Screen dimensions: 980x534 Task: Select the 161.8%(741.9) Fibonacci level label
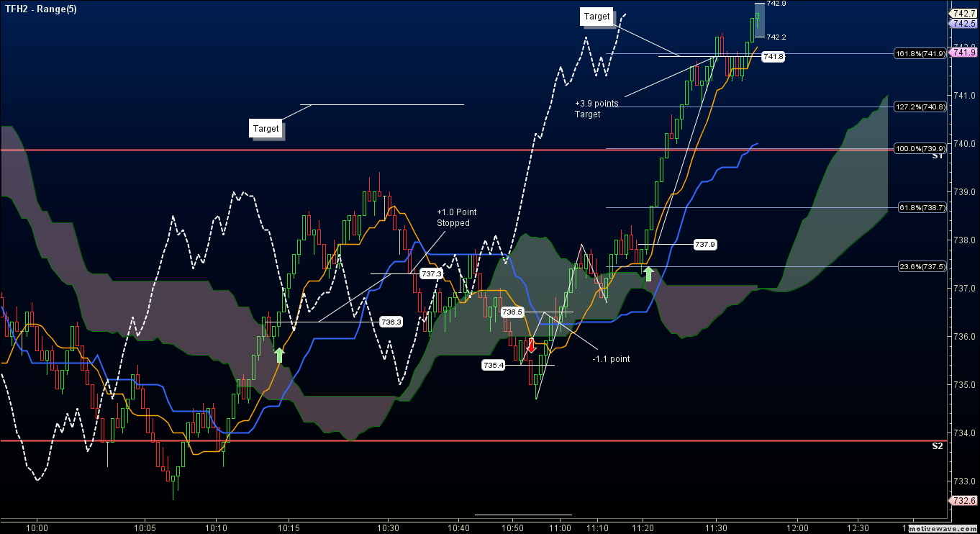point(919,53)
